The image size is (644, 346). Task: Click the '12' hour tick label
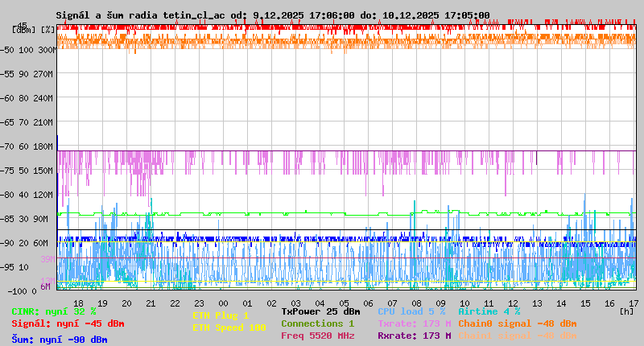click(513, 303)
